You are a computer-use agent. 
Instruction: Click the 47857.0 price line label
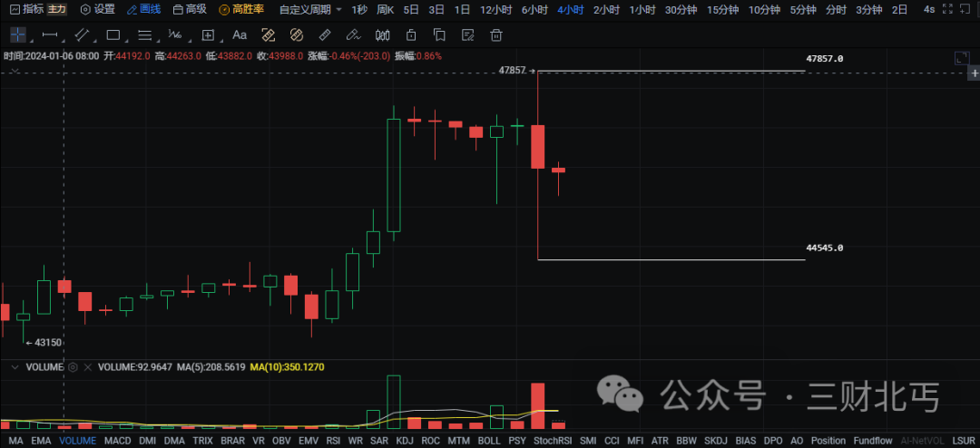click(x=825, y=59)
